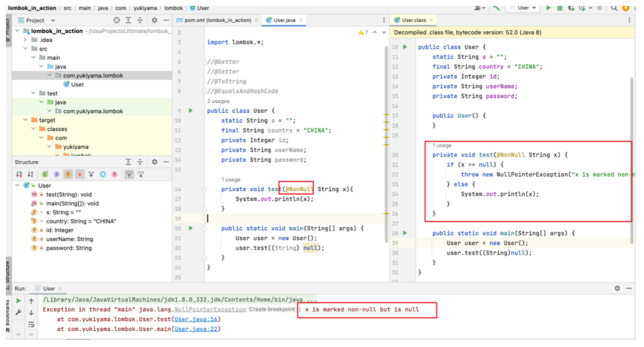Viewport: 644px width, 347px height.
Task: Click Create breakpoint in console
Action: [271, 309]
